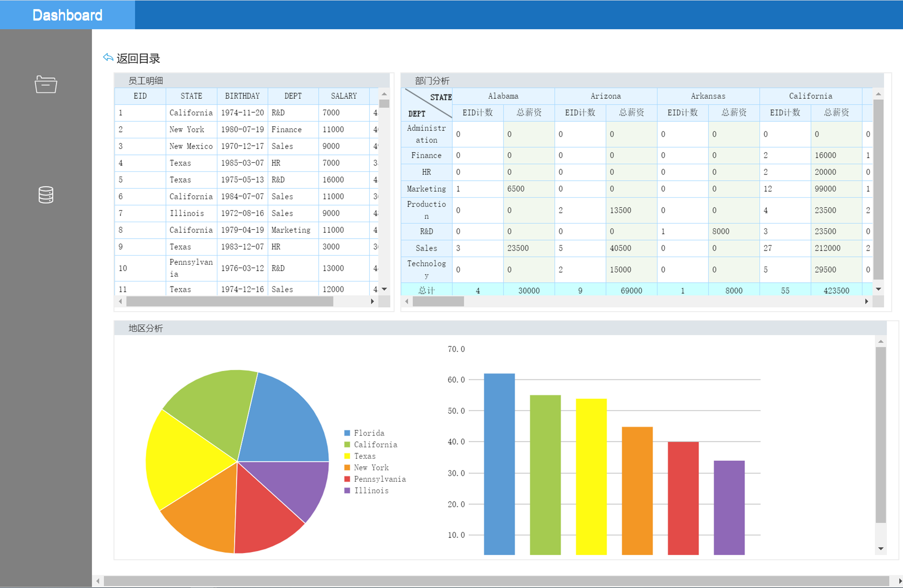Click the employee table horizontal scrollbar thumb

229,302
